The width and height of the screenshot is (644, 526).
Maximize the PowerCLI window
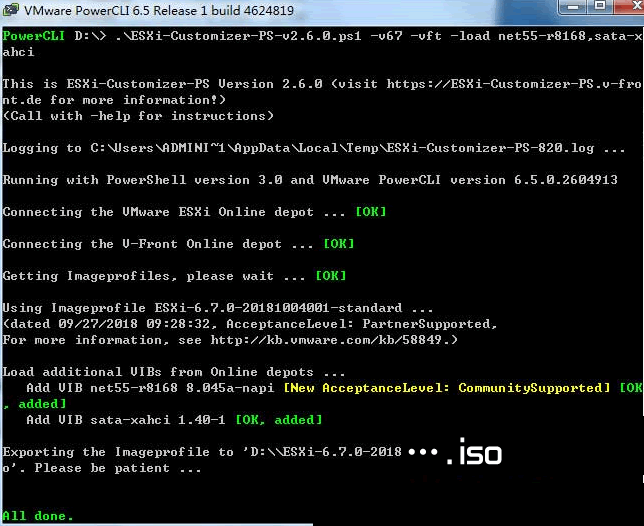click(x=600, y=6)
